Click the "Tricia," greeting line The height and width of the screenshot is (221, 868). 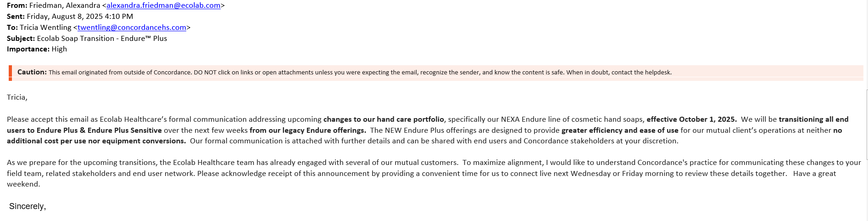[17, 97]
